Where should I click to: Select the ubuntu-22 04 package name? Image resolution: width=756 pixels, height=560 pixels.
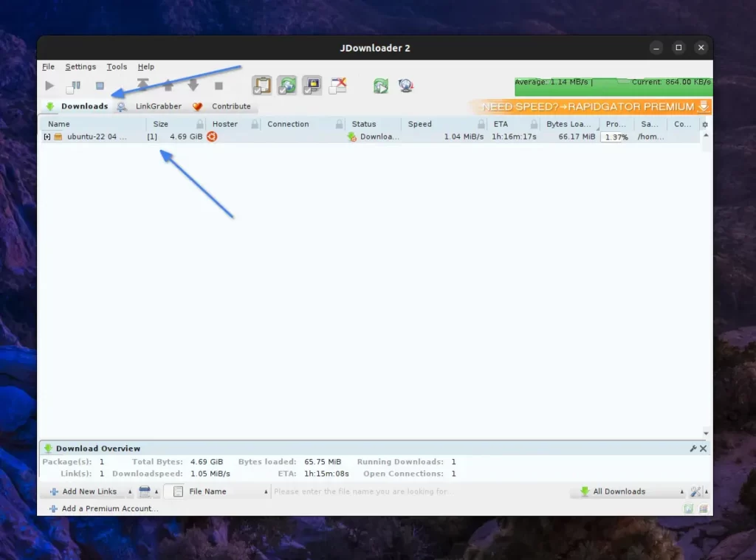[x=97, y=137]
